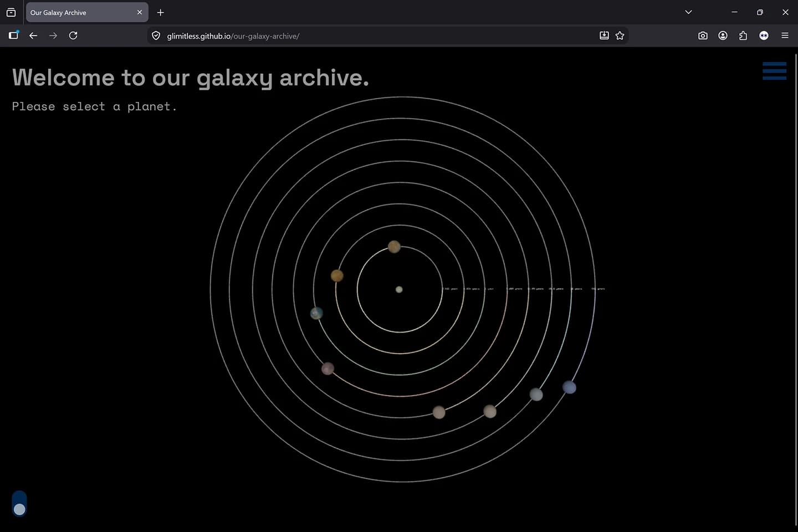Click the install site as app icon
798x532 pixels.
[604, 35]
